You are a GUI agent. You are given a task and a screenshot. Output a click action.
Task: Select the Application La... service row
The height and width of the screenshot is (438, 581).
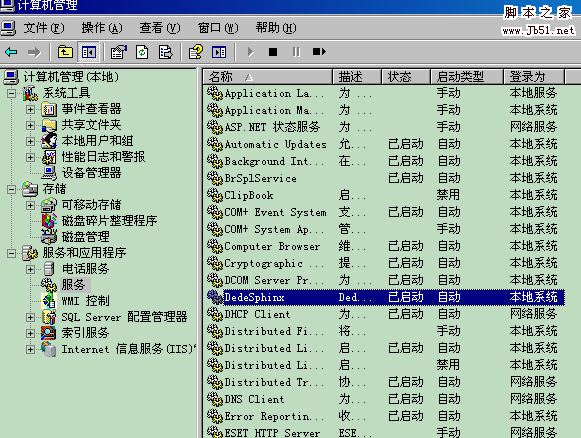tap(385, 93)
